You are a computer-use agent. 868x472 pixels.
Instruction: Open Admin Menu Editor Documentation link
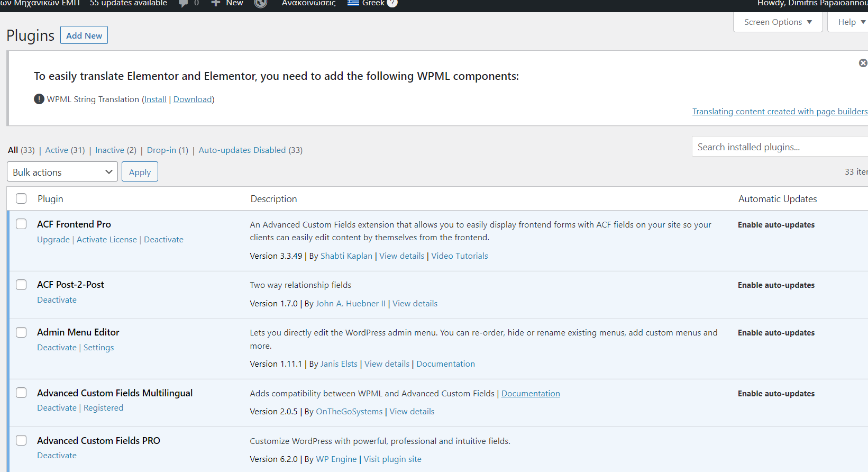click(446, 364)
